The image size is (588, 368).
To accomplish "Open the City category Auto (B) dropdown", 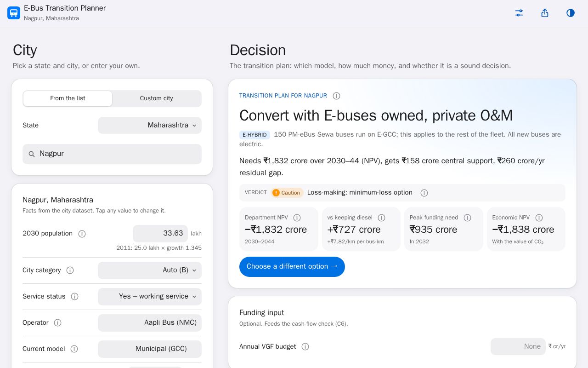I will pyautogui.click(x=150, y=270).
